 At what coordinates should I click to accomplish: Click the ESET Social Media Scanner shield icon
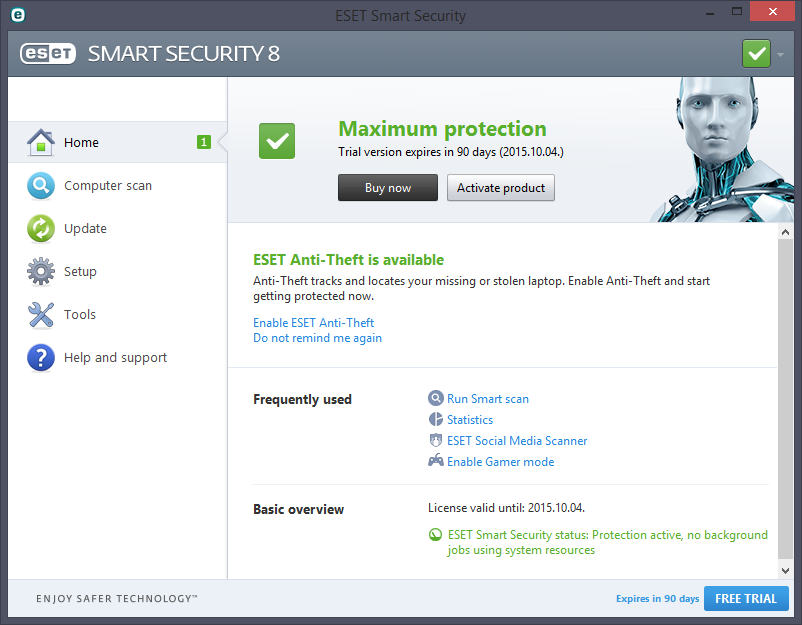point(435,441)
